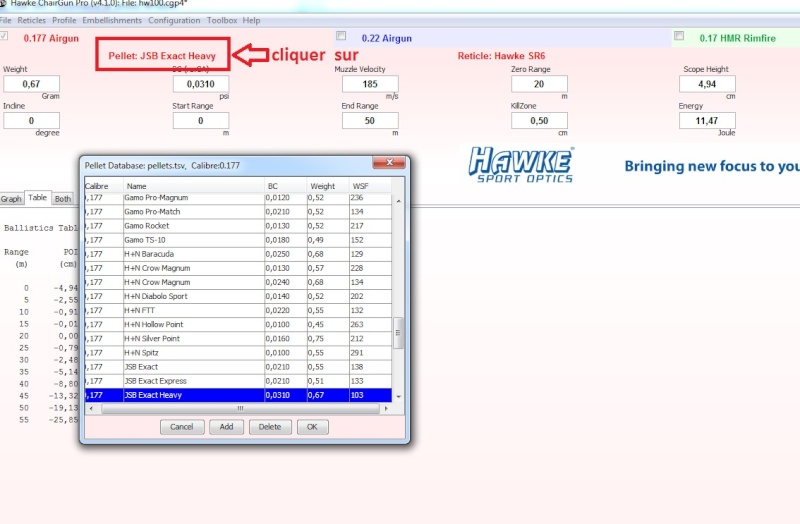Enable the 0.17 HMR Rimfire checkbox
Screen dimensions: 800x524
point(679,36)
